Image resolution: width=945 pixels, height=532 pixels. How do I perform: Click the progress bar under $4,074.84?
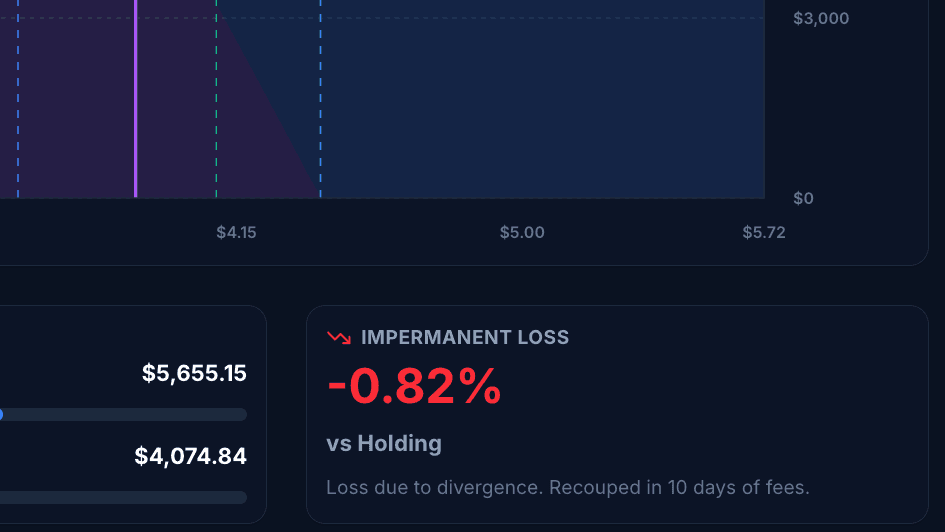pyautogui.click(x=124, y=497)
